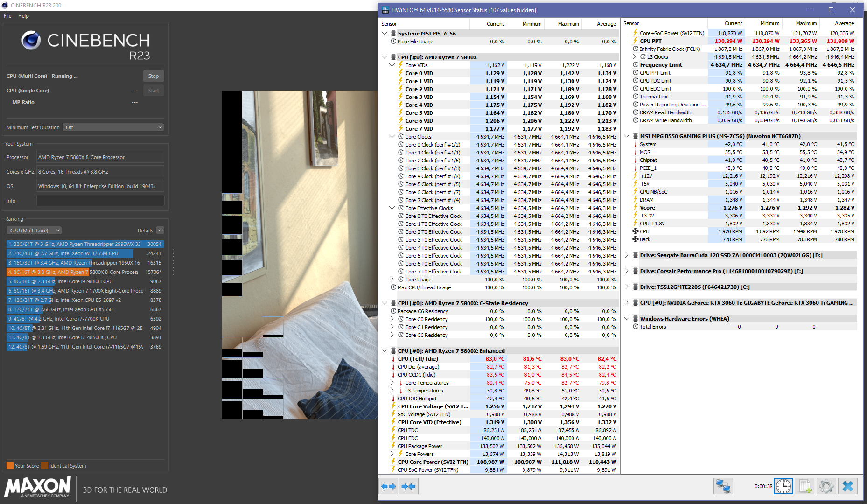Open the Details dropdown arrow in Ranking
Screen dimensions: 867x504
[x=160, y=231]
